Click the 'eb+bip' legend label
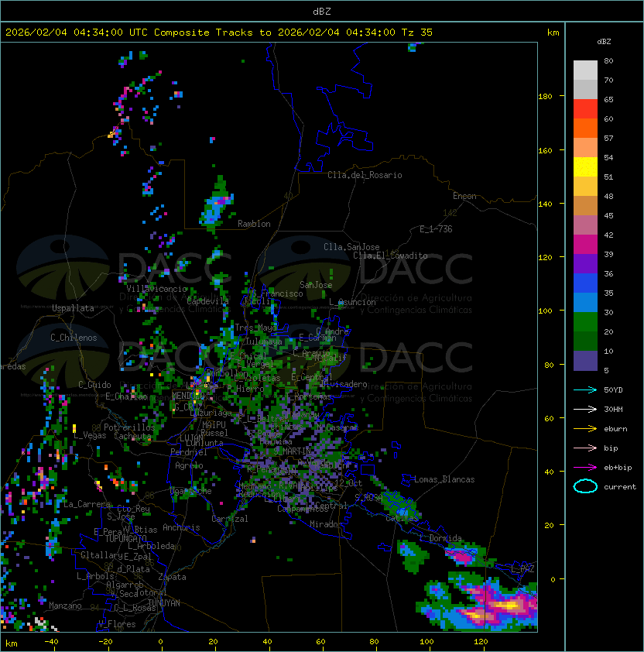The width and height of the screenshot is (644, 652). pyautogui.click(x=618, y=468)
